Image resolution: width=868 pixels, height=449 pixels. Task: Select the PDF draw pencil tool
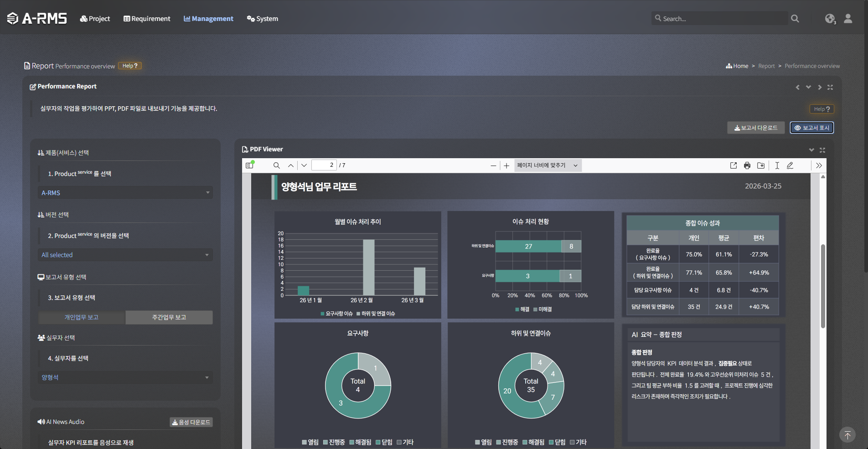[790, 165]
